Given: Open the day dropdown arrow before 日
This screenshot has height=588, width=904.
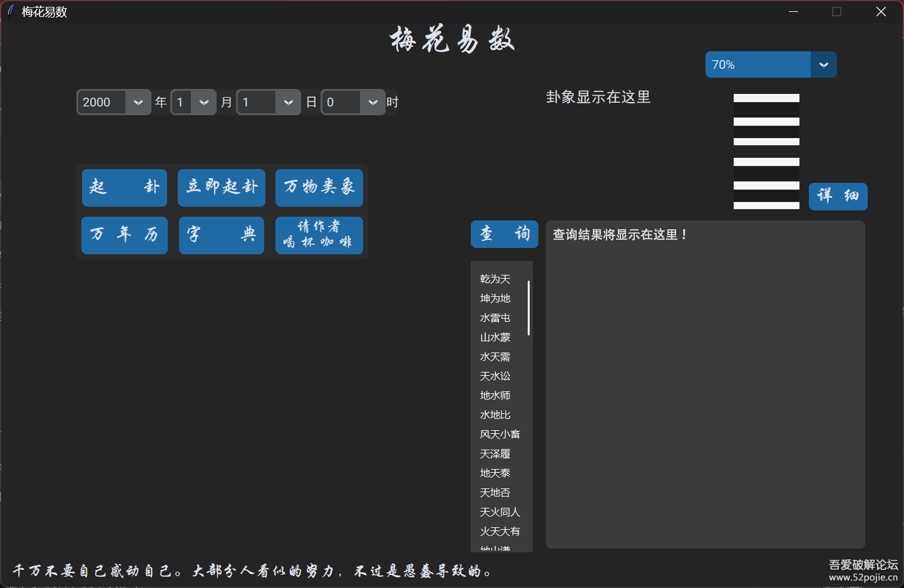Looking at the screenshot, I should [x=288, y=102].
